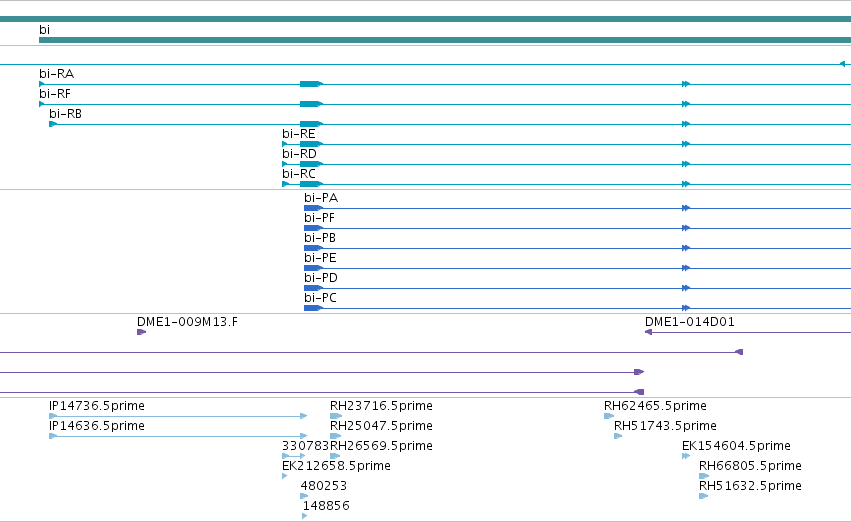Select the bi-PD protein label
This screenshot has width=851, height=522.
[x=321, y=278]
